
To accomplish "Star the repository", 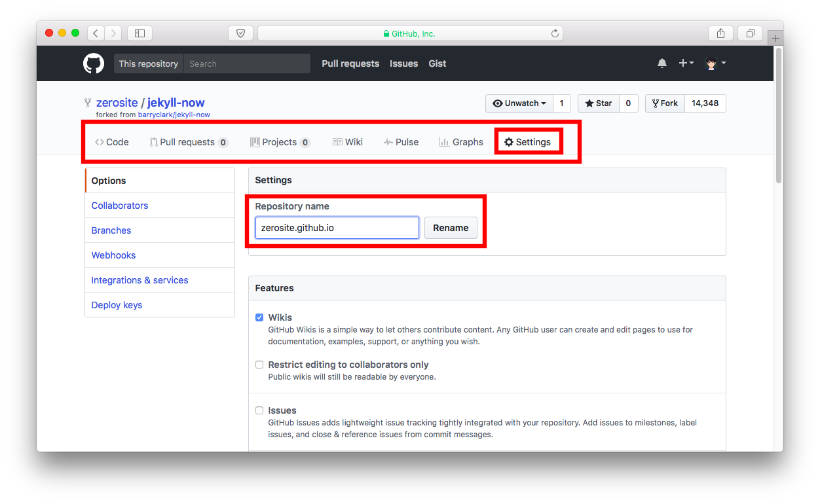I will 599,103.
